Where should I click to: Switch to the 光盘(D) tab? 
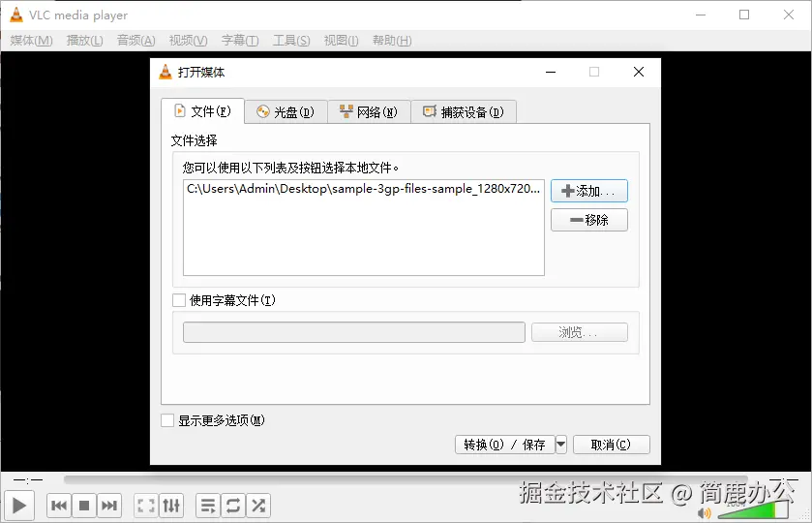coord(286,112)
